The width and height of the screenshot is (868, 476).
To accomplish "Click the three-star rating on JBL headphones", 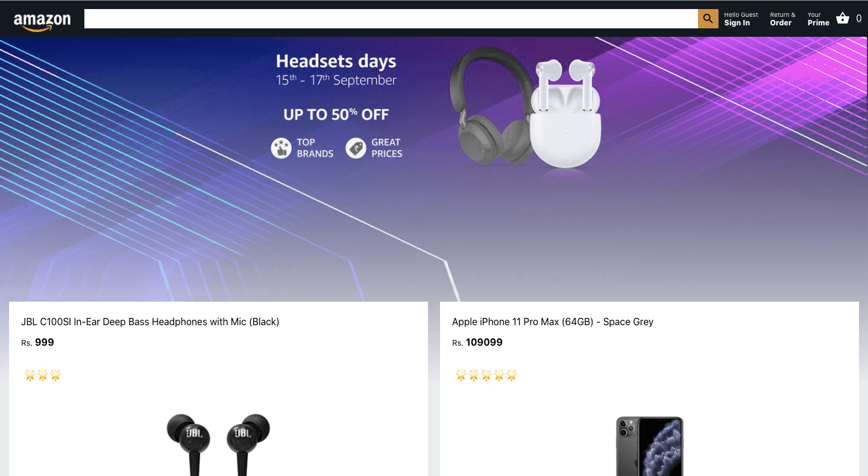I will (x=43, y=376).
